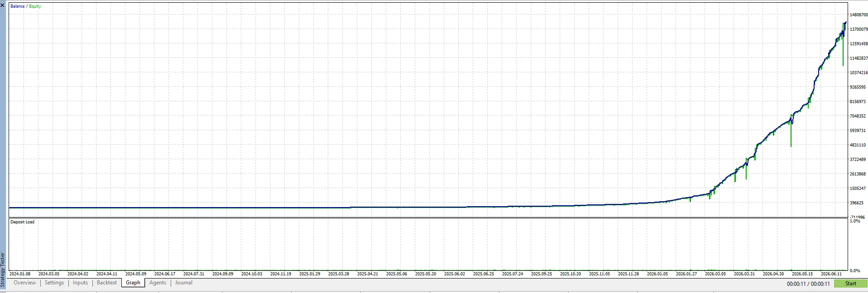Click the 2026.04.30 date label
Viewport: 868px width, 293px height.
[773, 274]
